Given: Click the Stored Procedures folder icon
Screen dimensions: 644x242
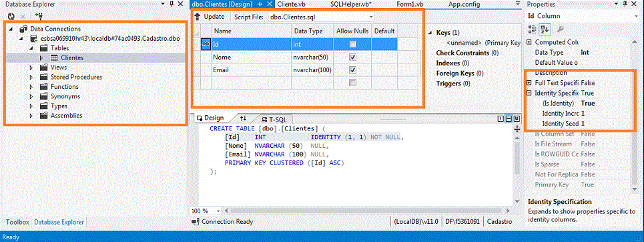Looking at the screenshot, I should 44,77.
